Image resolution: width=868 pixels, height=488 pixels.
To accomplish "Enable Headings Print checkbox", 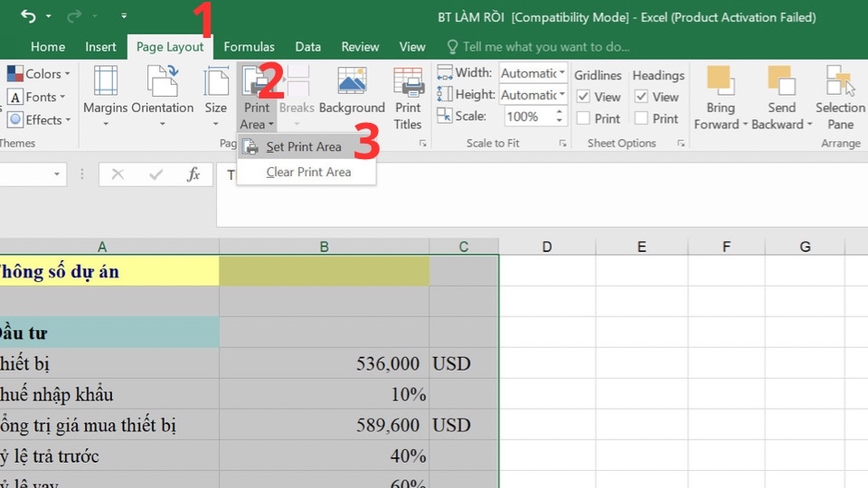I will [x=641, y=118].
